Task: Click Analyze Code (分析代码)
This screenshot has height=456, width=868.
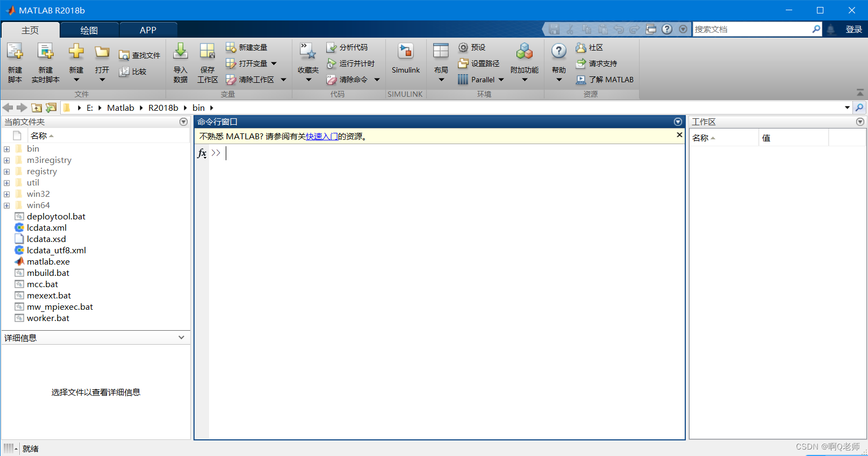Action: pyautogui.click(x=347, y=47)
